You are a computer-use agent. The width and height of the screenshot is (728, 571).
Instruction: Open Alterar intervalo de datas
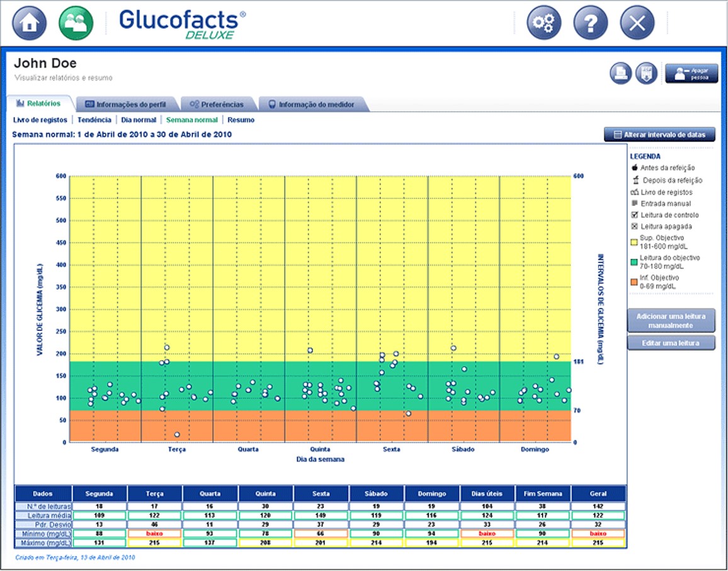coord(659,135)
